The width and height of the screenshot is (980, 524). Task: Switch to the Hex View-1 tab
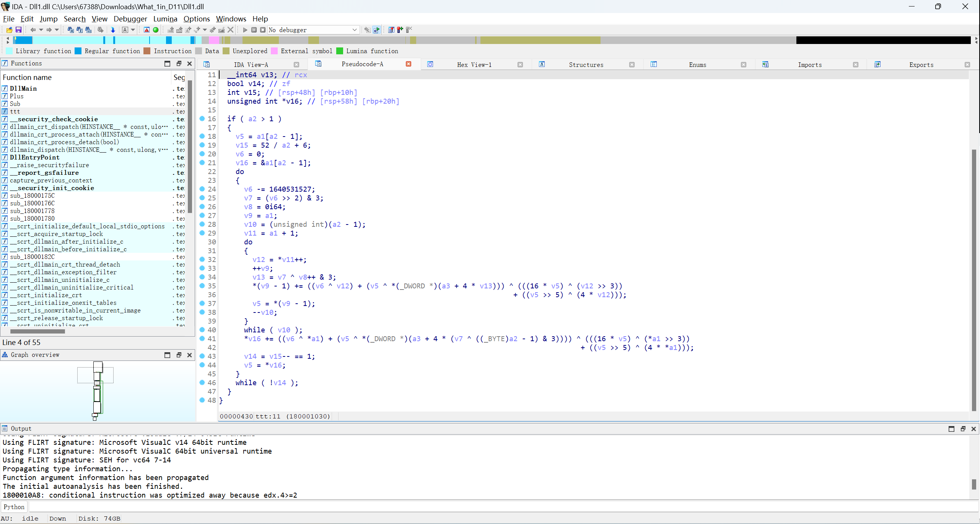[x=474, y=65]
